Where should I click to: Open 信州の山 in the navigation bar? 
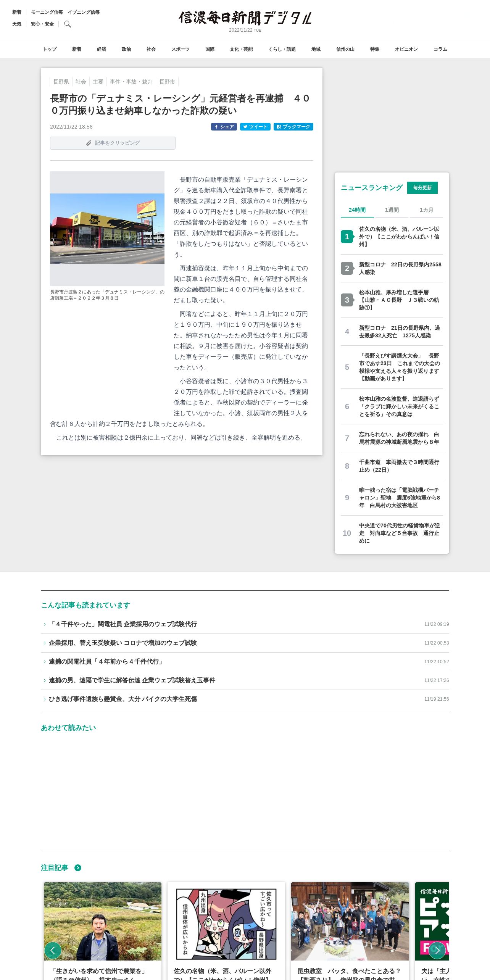pos(345,49)
